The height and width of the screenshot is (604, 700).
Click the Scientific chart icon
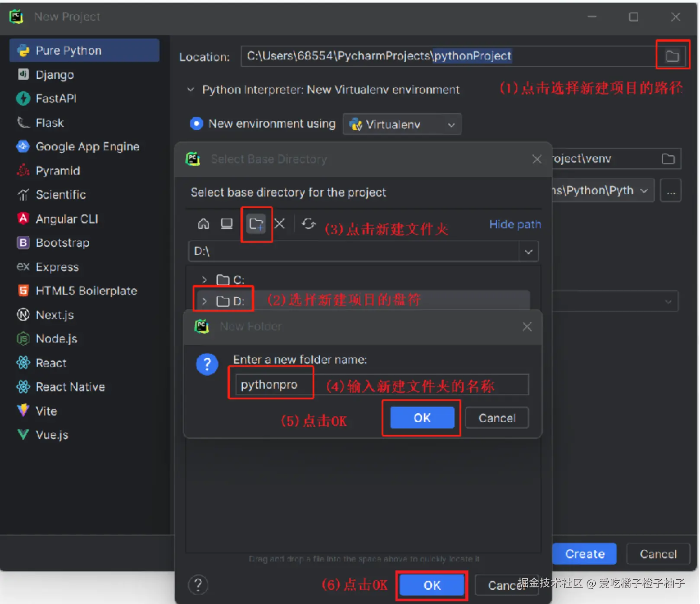23,195
